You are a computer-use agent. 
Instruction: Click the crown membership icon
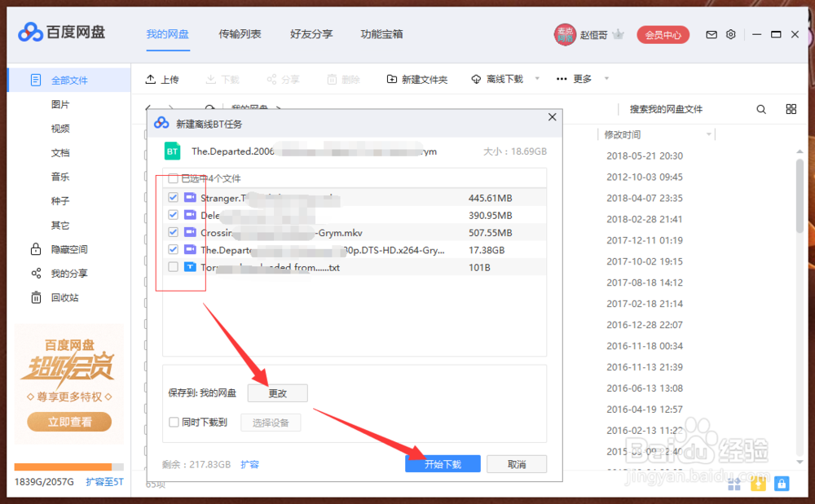pos(618,35)
